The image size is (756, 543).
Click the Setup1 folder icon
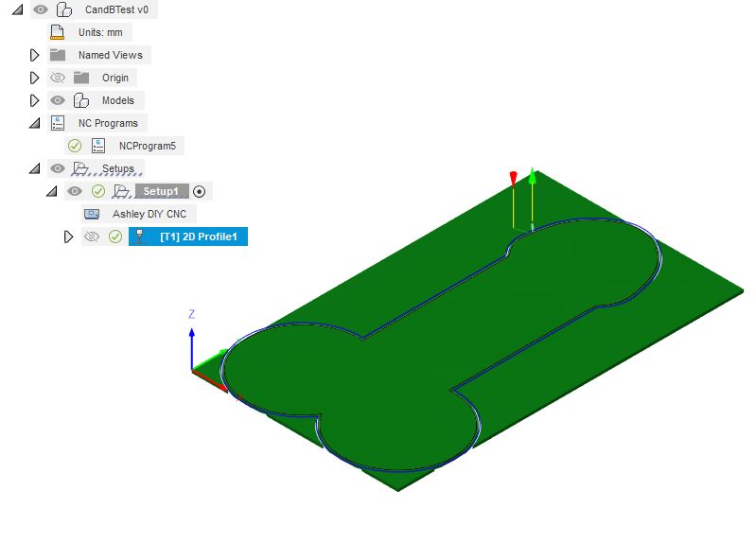(x=121, y=191)
